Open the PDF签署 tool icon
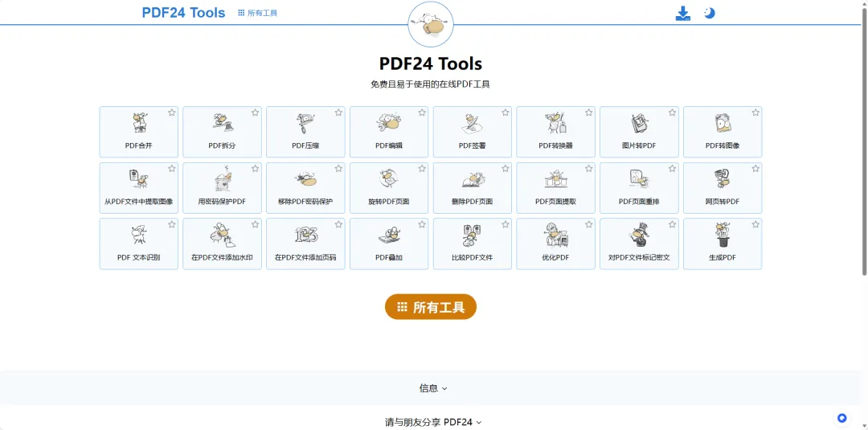Image resolution: width=868 pixels, height=430 pixels. click(473, 123)
